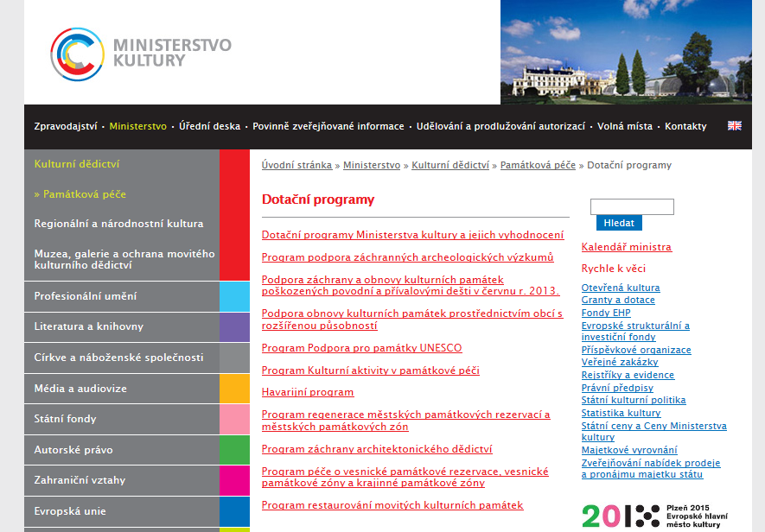Open Havarijní program link
The height and width of the screenshot is (532, 765).
coord(308,393)
